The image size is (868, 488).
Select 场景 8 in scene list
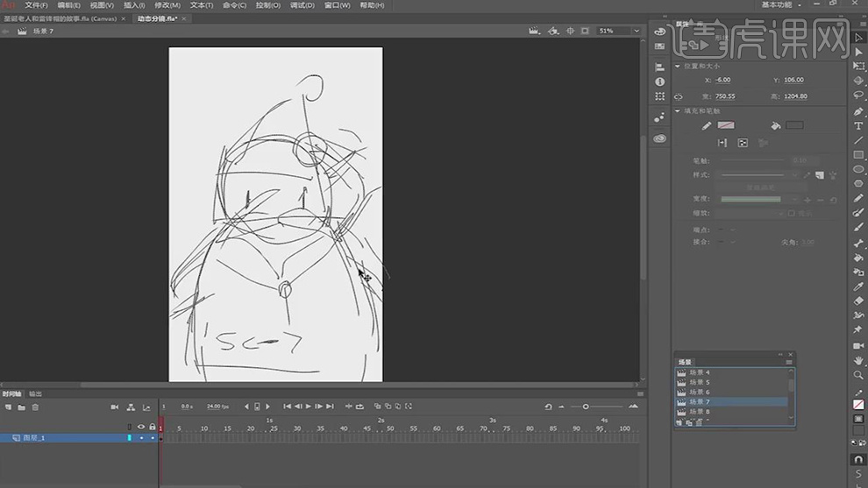tap(731, 412)
